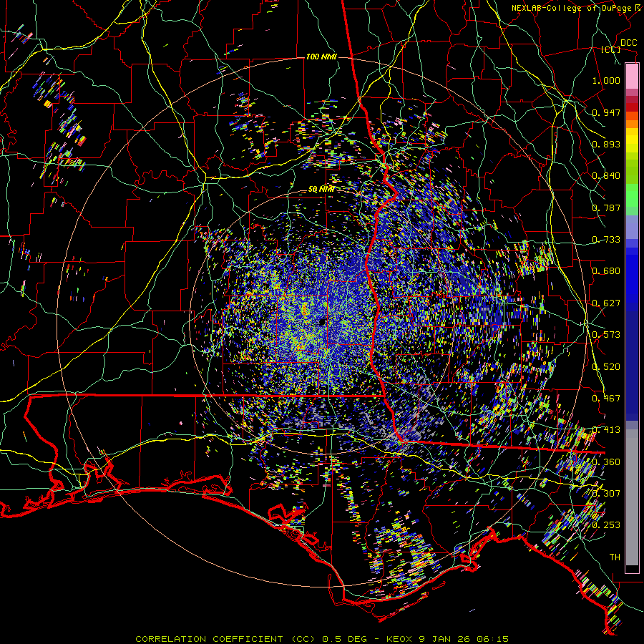Viewport: 644px width, 644px height.
Task: Click the DCC label above the color scale
Action: tap(628, 43)
